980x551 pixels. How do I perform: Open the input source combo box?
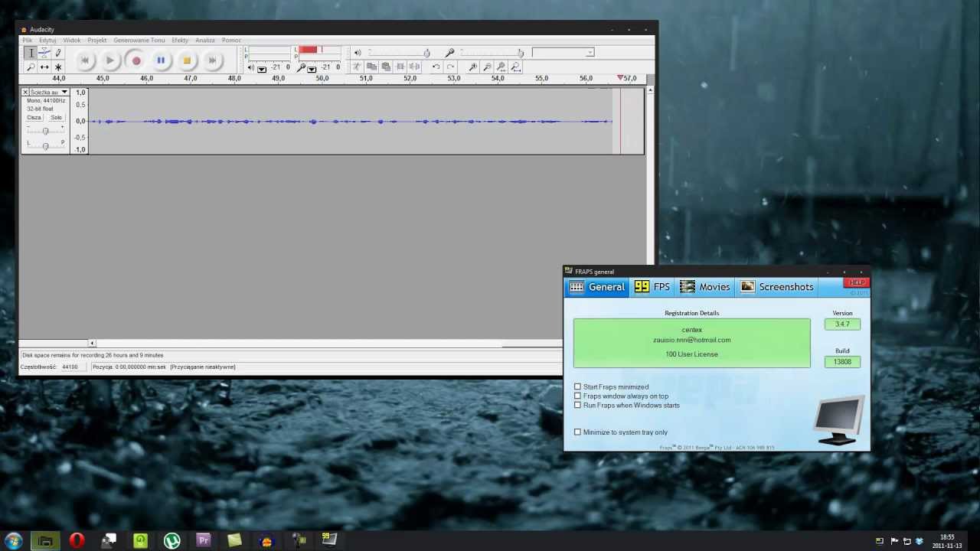tap(563, 53)
